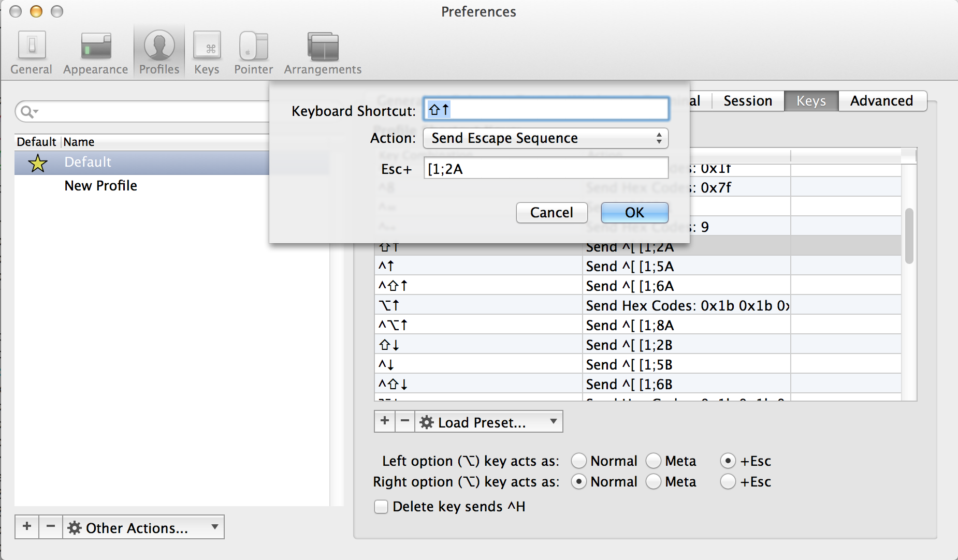
Task: Enable Delete key sends ^H checkbox
Action: click(x=382, y=507)
